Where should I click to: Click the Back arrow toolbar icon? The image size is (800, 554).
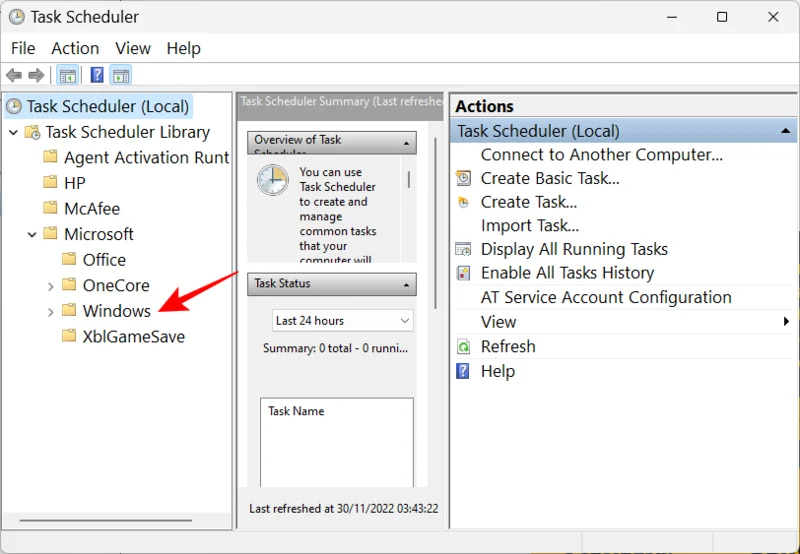(14, 75)
